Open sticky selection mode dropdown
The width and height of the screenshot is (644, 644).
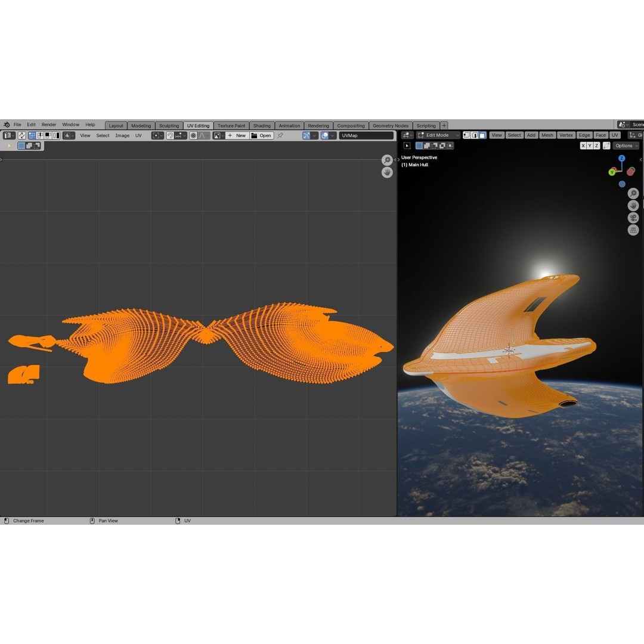click(69, 135)
